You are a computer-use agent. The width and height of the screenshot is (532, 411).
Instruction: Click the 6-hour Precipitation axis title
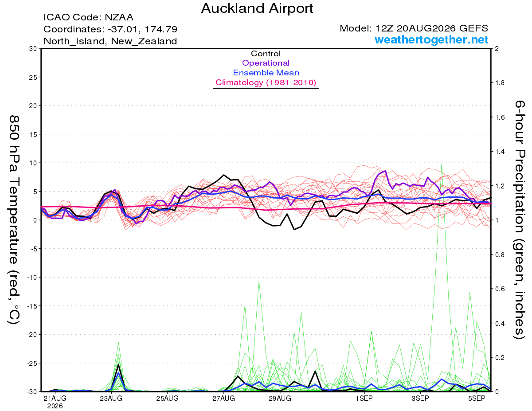(520, 220)
